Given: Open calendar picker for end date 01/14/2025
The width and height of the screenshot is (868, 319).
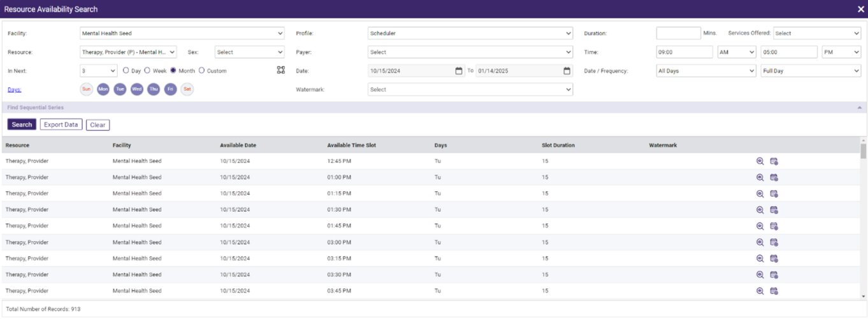Looking at the screenshot, I should coord(567,71).
